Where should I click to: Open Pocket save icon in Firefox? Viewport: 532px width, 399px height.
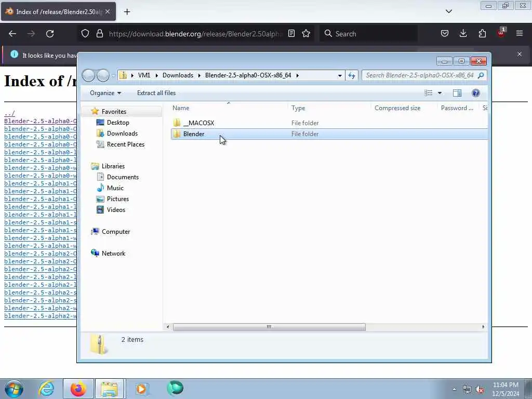pos(445,33)
